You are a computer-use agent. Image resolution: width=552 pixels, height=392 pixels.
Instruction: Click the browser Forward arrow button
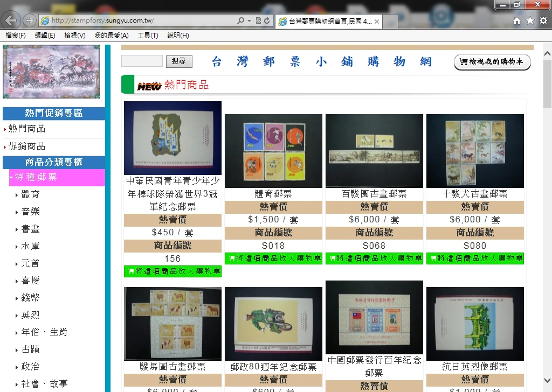pos(30,21)
